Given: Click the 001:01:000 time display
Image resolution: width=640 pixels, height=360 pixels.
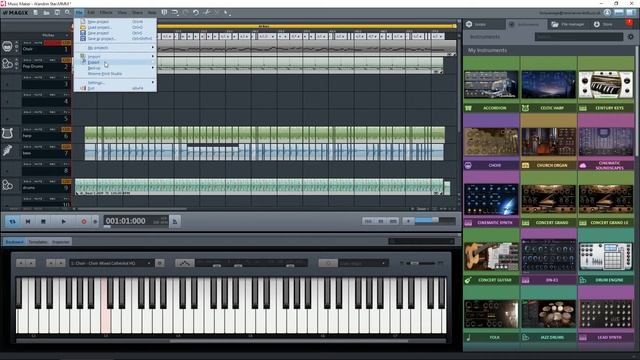Looking at the screenshot, I should click(x=125, y=221).
